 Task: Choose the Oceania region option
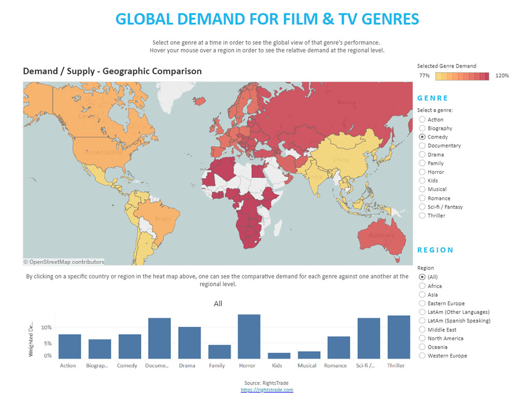[422, 347]
